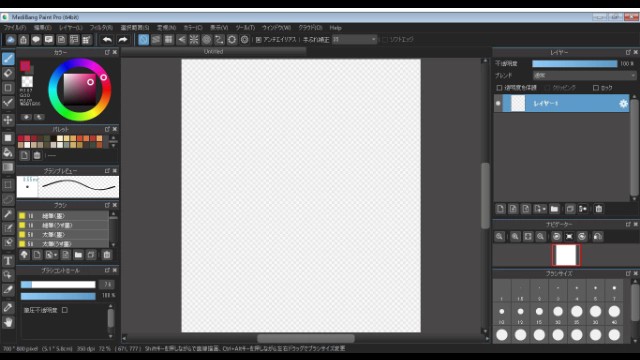Toggle the アンチエイリアス (anti-aliasing) checkbox
This screenshot has height=360, width=640.
(x=258, y=40)
